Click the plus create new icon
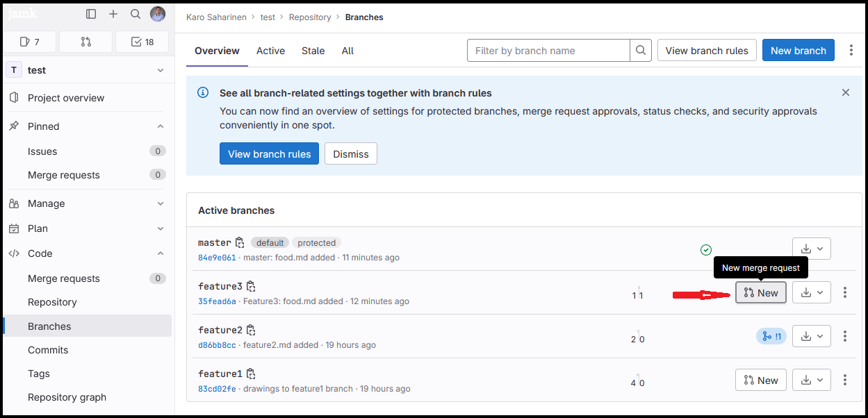 (x=113, y=14)
